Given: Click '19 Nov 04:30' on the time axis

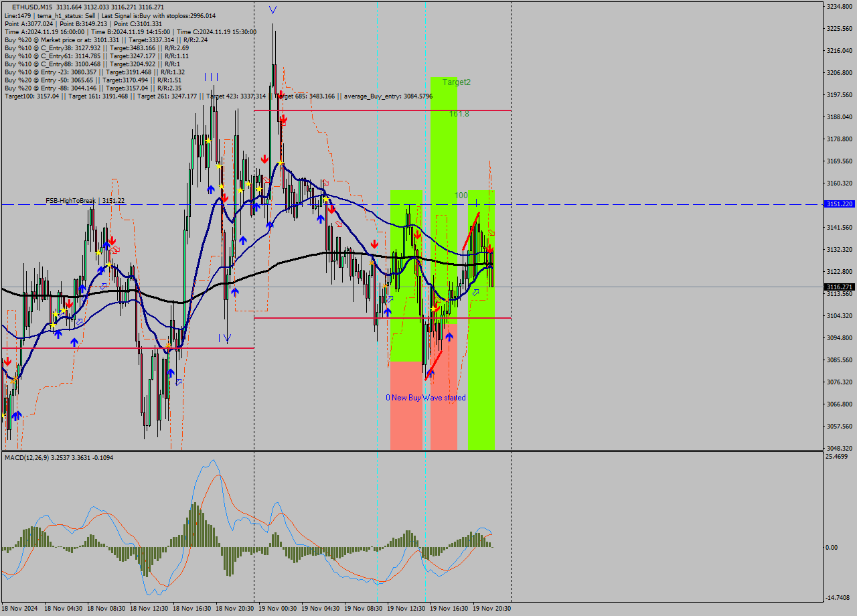Looking at the screenshot, I should pos(321,609).
